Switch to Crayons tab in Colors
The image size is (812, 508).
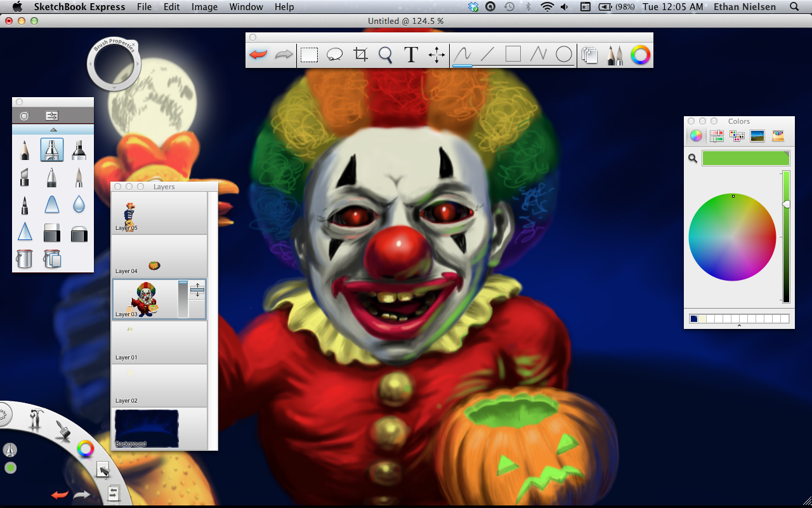coord(778,136)
